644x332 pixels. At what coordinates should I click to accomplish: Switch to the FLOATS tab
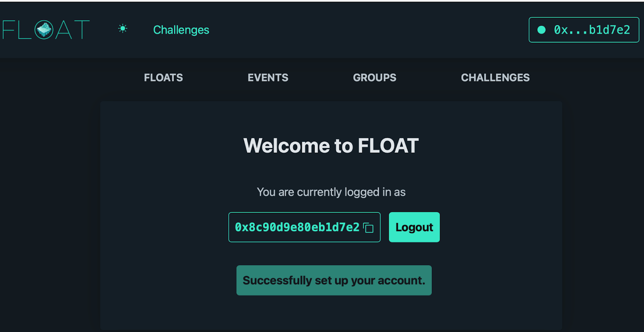click(163, 78)
